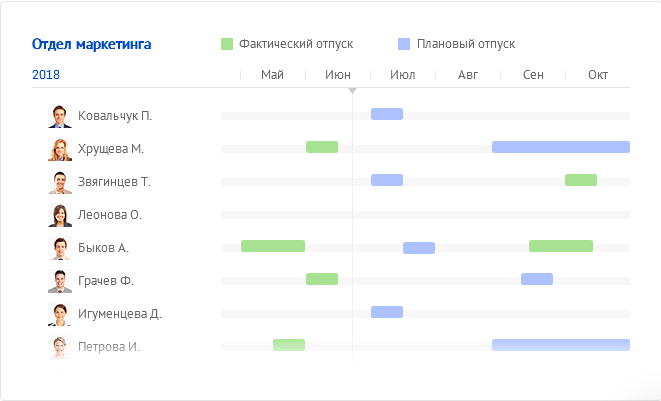Viewport: 661px width, 401px height.
Task: Click Хрущева's green actual vacation bar
Action: click(x=322, y=147)
